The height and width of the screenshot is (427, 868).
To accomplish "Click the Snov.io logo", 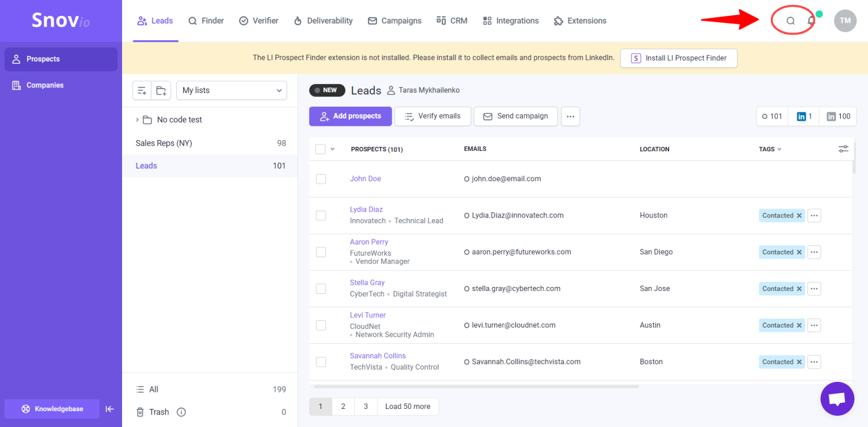I will 60,21.
